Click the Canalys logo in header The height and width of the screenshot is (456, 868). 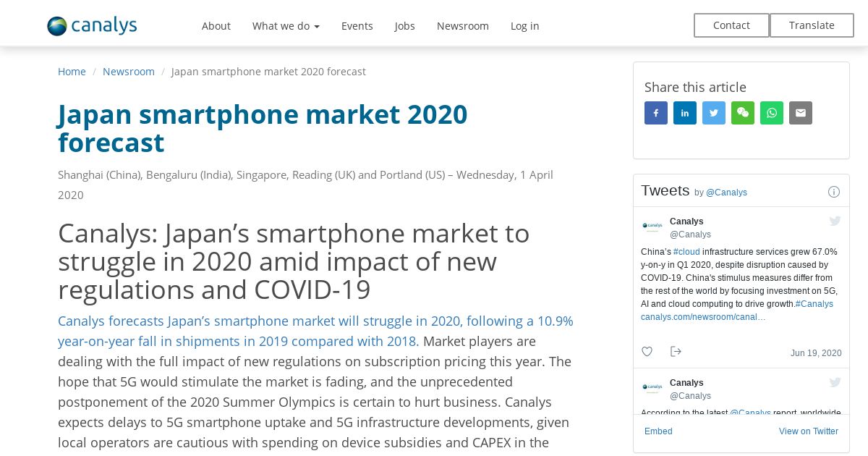92,26
